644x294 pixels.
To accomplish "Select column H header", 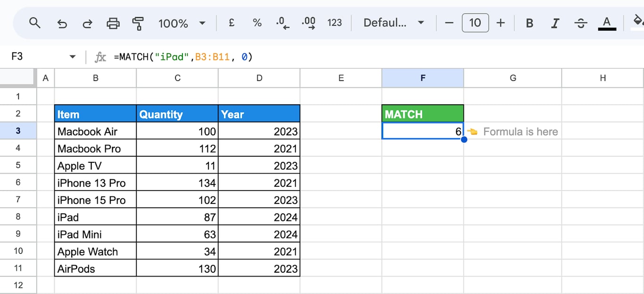I will tap(603, 78).
